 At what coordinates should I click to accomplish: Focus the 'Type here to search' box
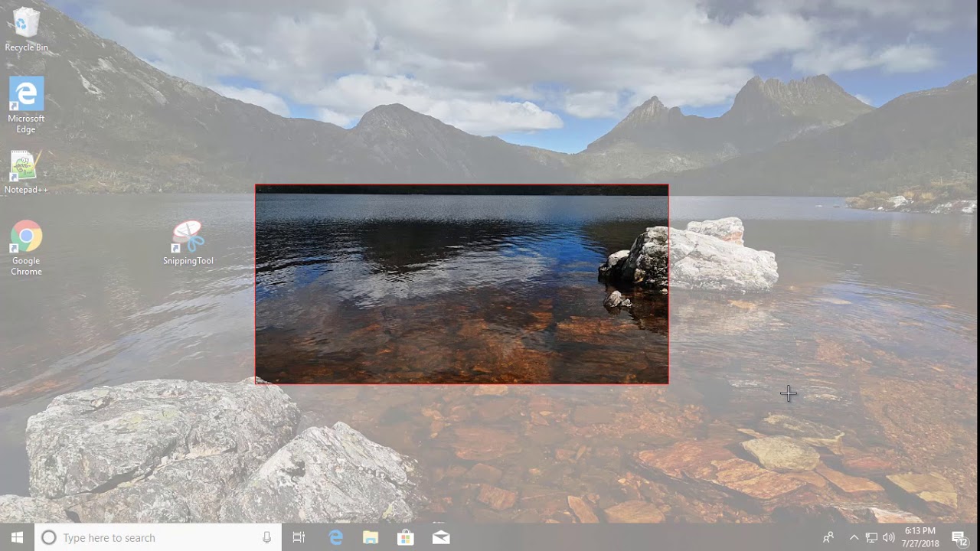pos(158,538)
